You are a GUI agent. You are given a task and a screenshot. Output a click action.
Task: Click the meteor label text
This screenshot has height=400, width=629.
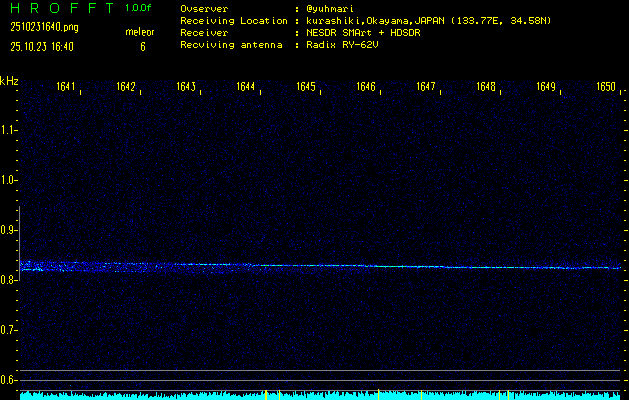pos(139,32)
